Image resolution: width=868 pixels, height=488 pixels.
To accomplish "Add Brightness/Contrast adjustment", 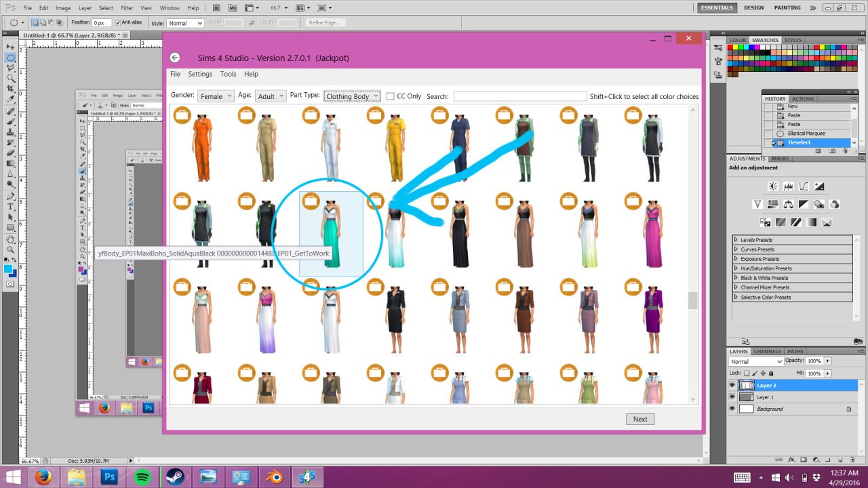I will [773, 186].
